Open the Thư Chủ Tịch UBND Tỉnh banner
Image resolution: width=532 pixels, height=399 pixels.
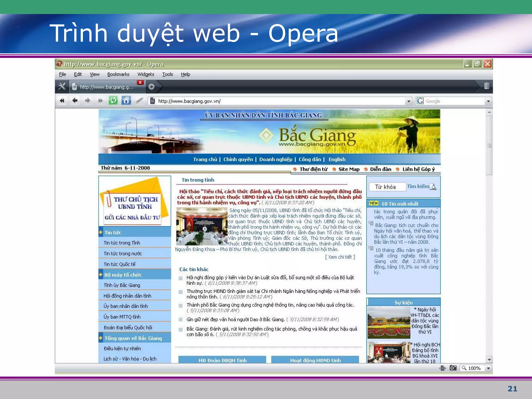[x=135, y=201]
